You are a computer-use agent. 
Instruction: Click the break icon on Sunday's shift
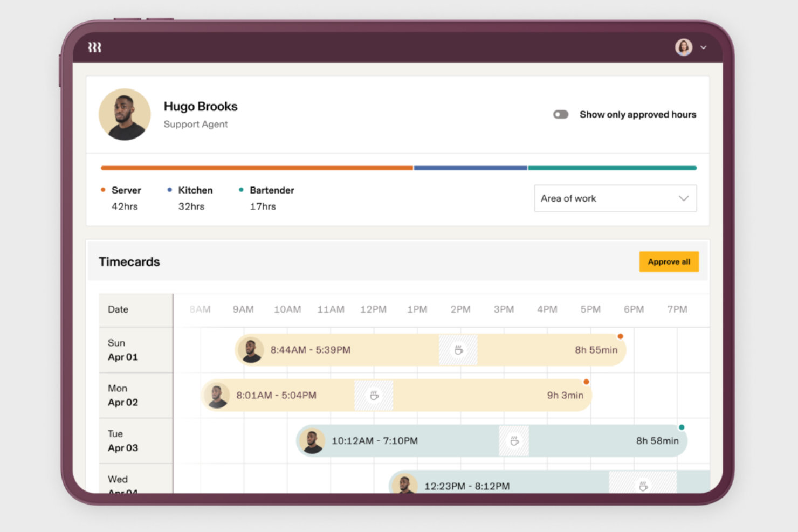pos(458,349)
